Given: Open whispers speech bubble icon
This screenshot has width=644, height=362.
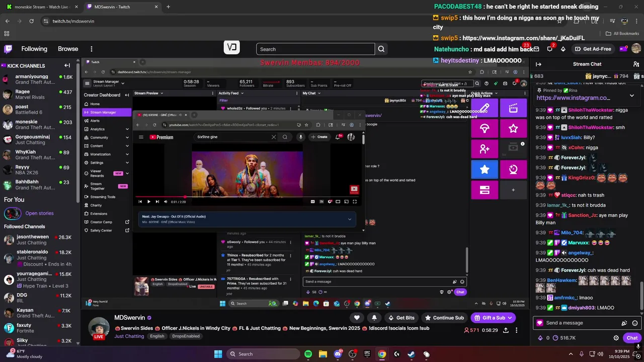Looking at the screenshot, I should [x=549, y=49].
